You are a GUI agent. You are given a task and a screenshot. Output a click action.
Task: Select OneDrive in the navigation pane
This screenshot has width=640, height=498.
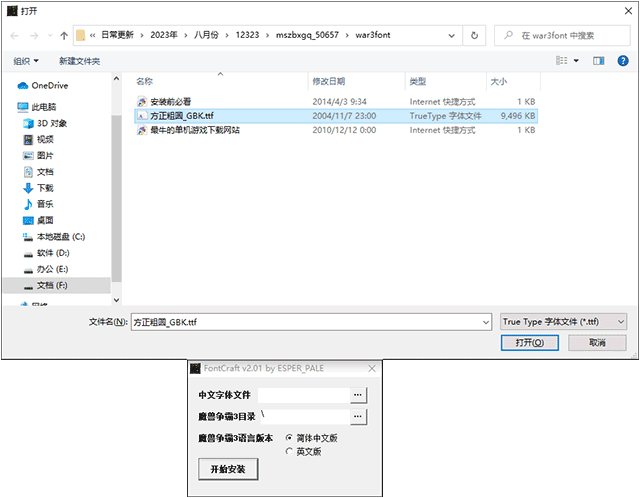[43, 86]
